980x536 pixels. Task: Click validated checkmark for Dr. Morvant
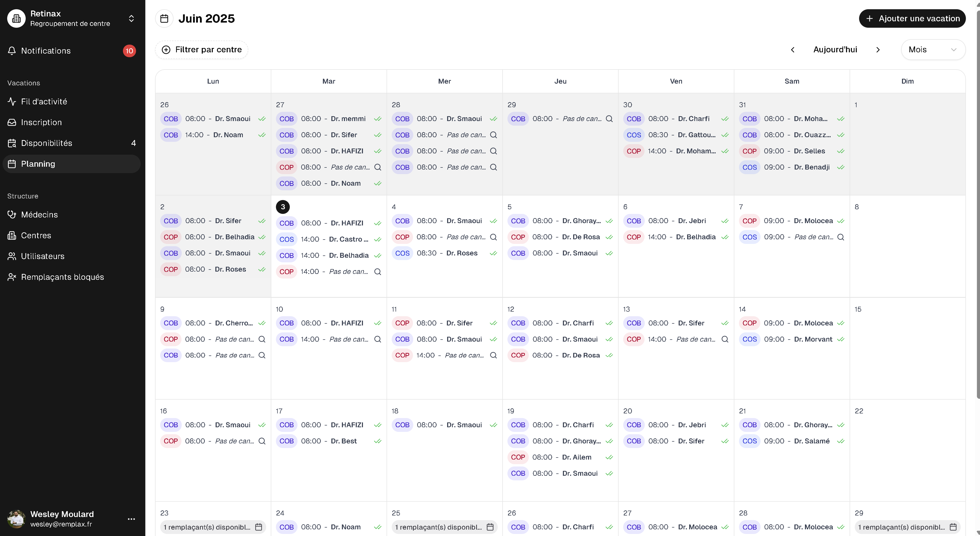841,339
